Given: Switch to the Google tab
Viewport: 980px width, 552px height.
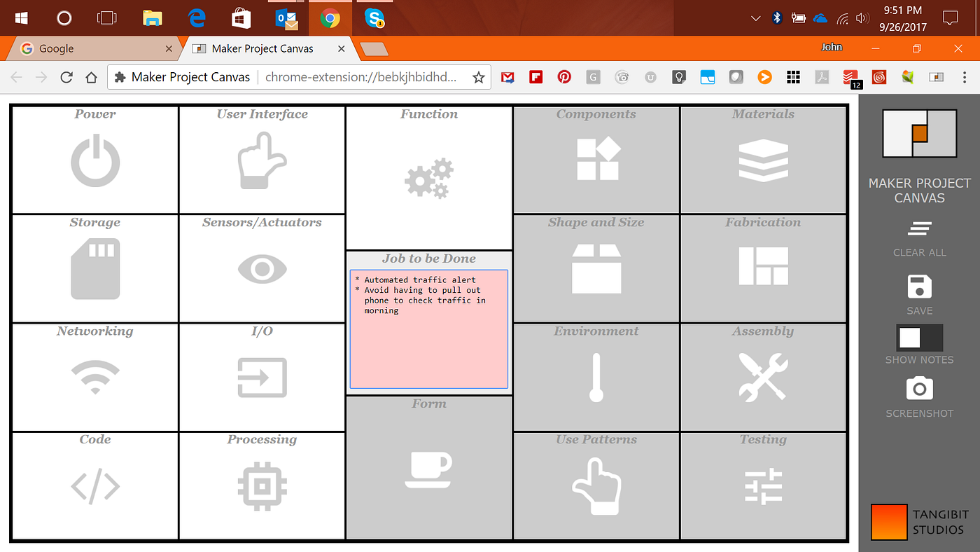Looking at the screenshot, I should (x=91, y=48).
